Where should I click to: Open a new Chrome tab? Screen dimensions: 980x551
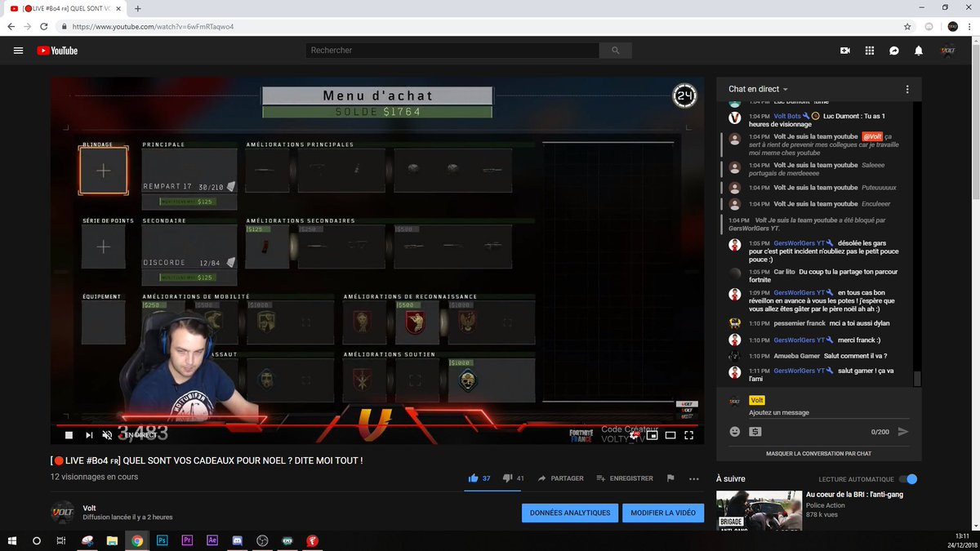137,8
